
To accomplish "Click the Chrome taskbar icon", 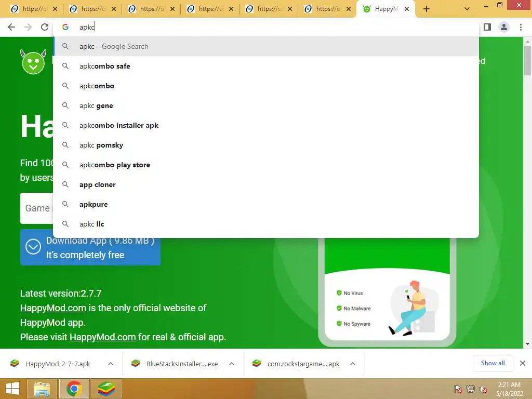I will tap(74, 389).
